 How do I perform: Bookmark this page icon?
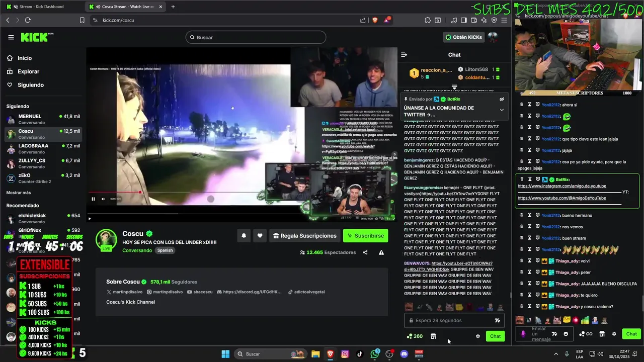[82, 20]
